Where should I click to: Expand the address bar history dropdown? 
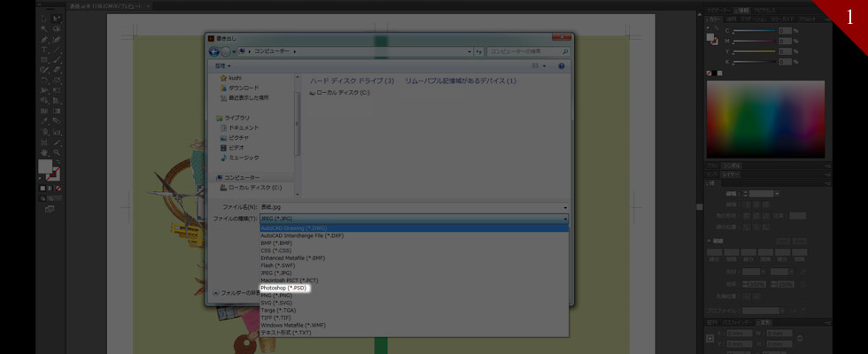(x=469, y=51)
